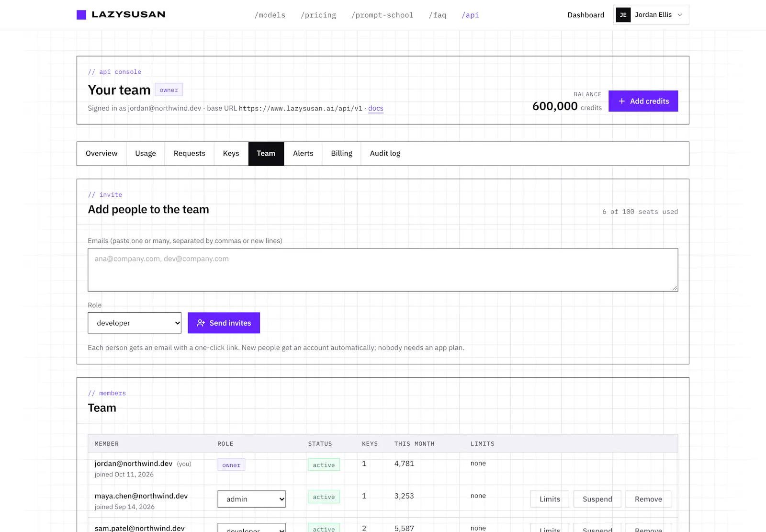Open the invite Role dropdown set to developer
The image size is (766, 532).
pos(135,323)
